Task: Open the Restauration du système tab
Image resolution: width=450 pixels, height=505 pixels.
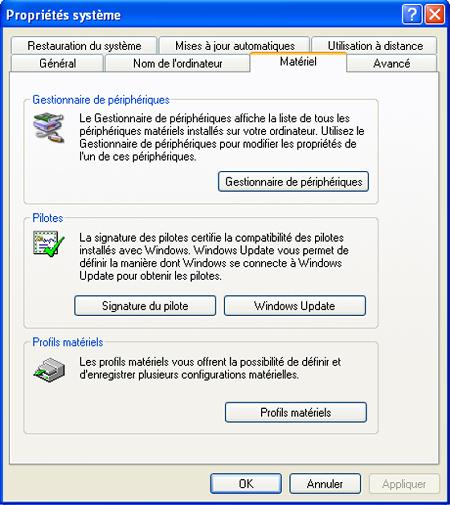Action: point(84,45)
